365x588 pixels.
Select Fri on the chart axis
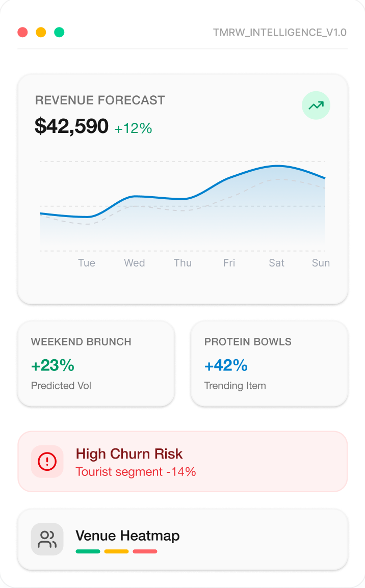pos(229,263)
